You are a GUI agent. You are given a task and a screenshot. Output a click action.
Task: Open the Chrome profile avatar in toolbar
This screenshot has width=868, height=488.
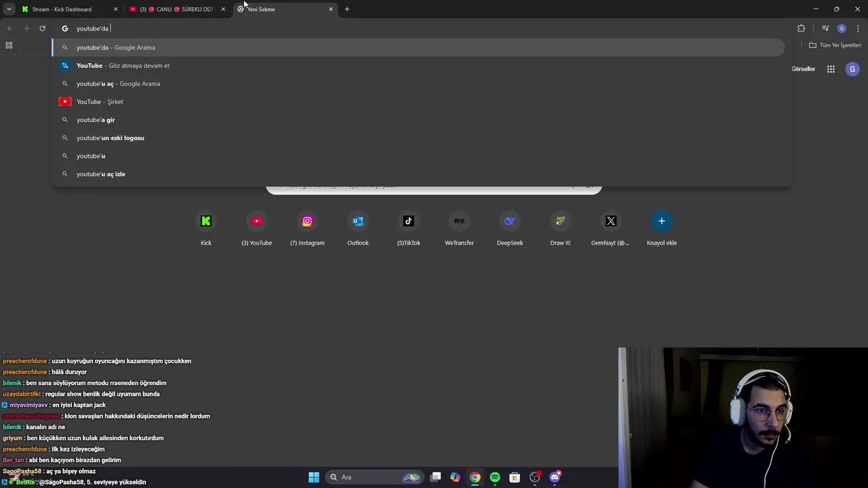point(842,28)
